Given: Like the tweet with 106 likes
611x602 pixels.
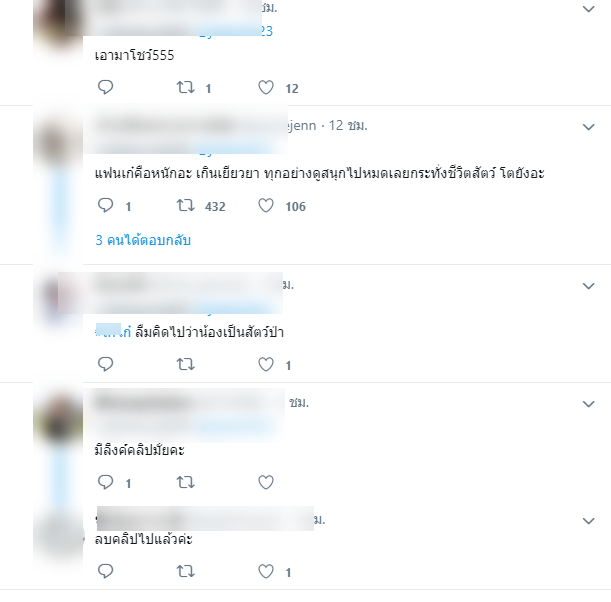Looking at the screenshot, I should (x=266, y=205).
